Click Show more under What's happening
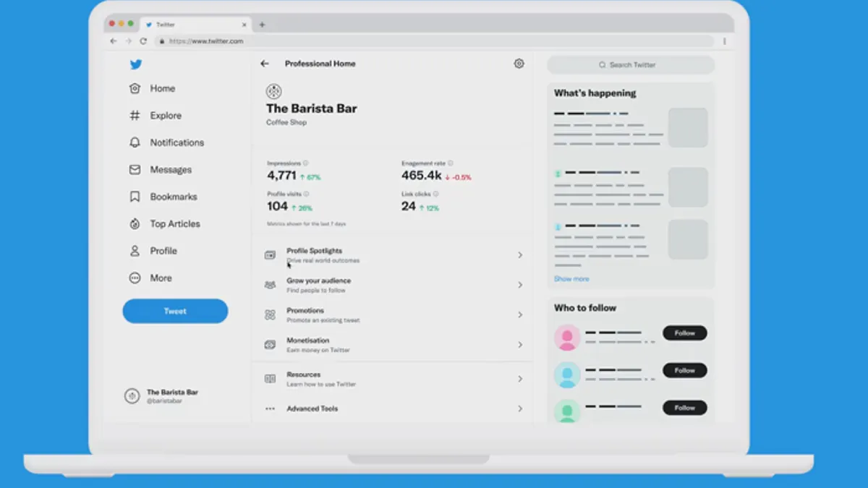Image resolution: width=868 pixels, height=488 pixels. tap(571, 279)
